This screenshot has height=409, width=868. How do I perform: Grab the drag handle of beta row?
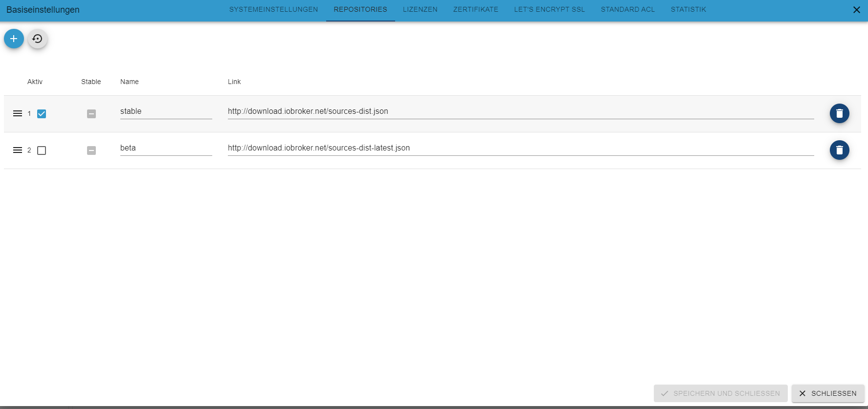[x=18, y=150]
